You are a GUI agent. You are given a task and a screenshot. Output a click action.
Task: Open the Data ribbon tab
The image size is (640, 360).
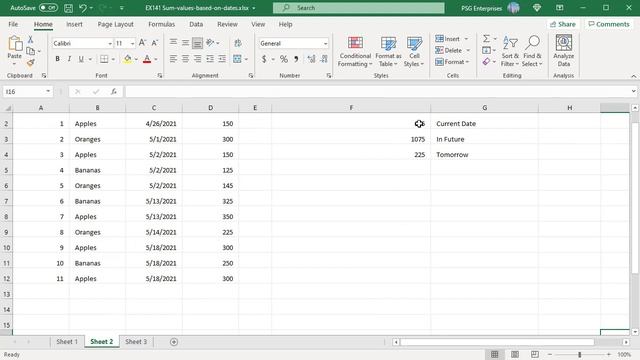click(196, 24)
